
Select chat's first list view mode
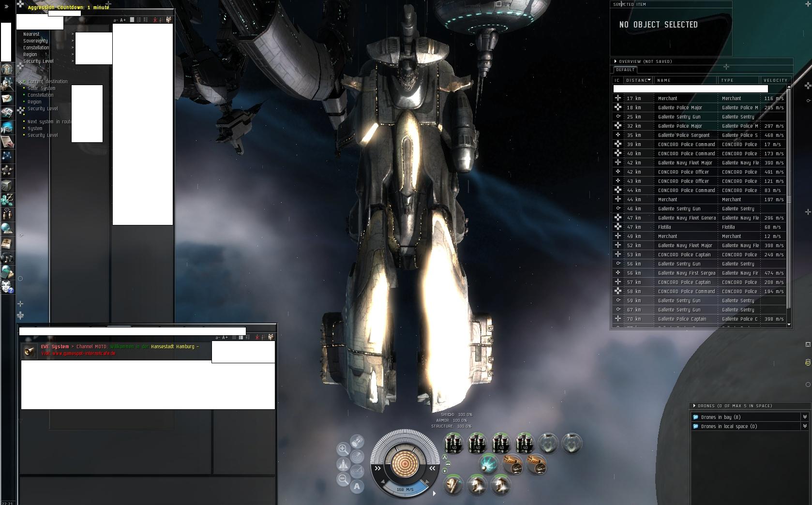(x=234, y=338)
